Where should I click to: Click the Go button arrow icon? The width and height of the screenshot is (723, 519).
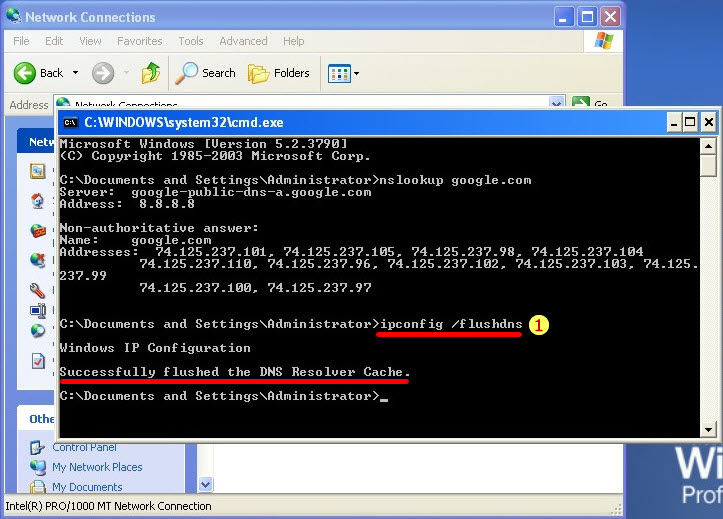tap(581, 102)
